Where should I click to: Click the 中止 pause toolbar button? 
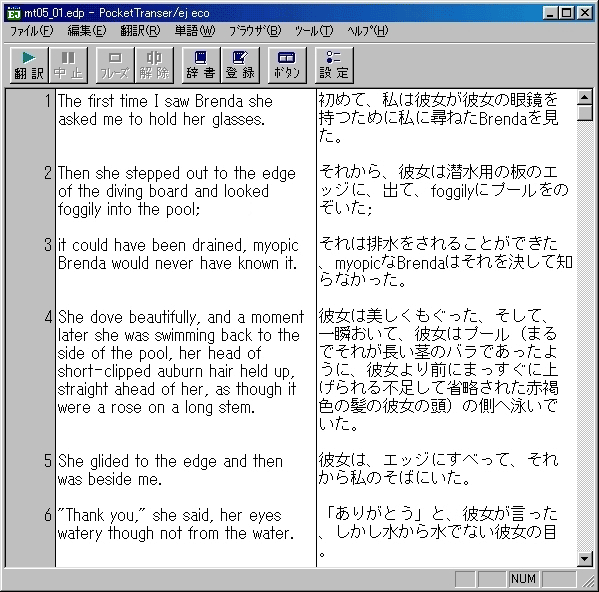click(68, 65)
